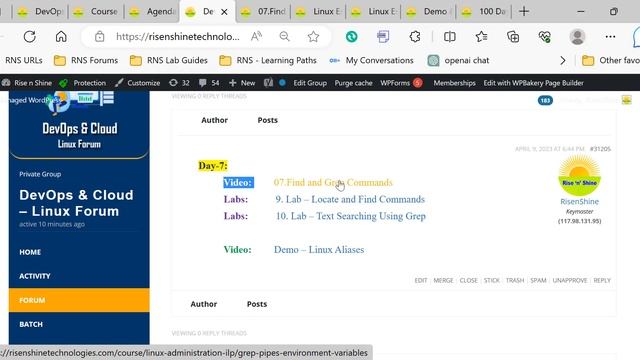Click the address bar URL field
Screen dimensions: 640x360
[178, 37]
